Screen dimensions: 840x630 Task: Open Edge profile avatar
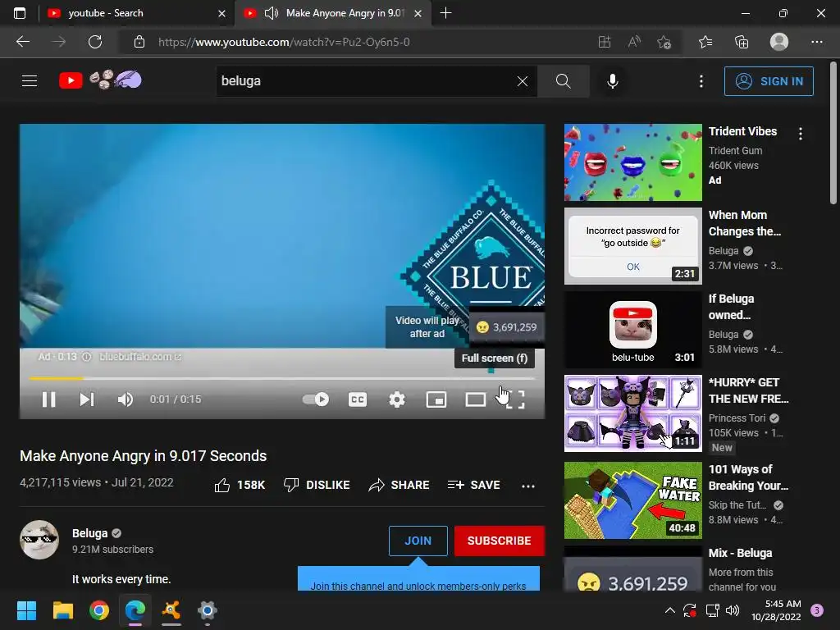[x=779, y=42]
